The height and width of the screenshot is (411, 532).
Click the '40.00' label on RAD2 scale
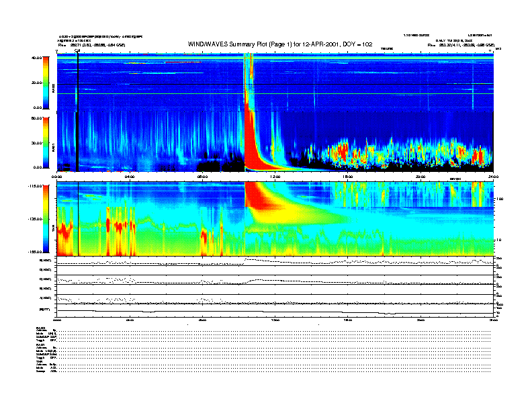[36, 58]
